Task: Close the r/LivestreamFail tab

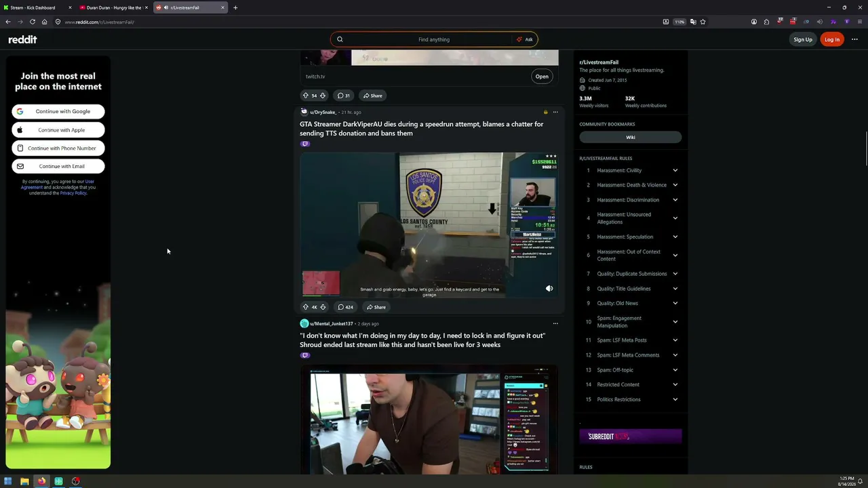Action: [x=222, y=7]
